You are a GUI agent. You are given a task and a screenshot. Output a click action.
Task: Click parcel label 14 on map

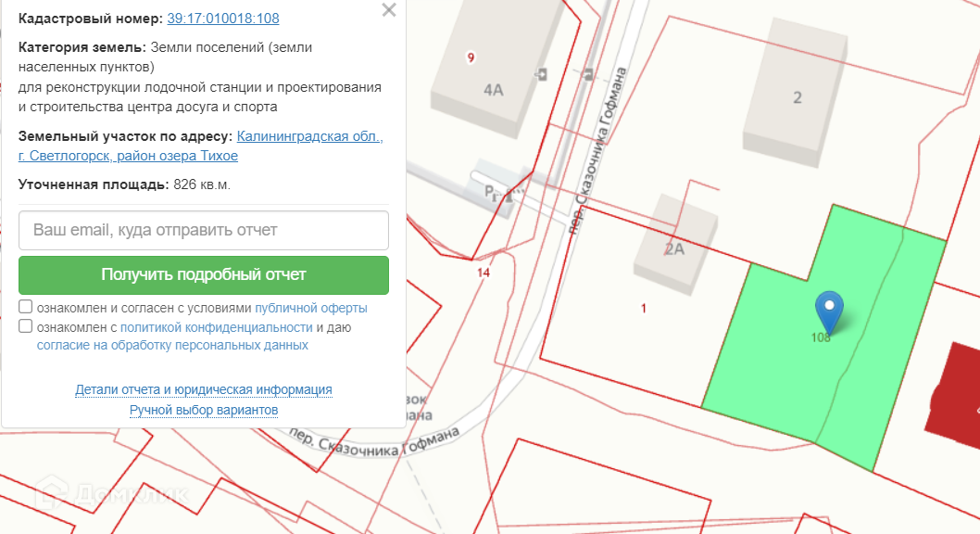(483, 273)
